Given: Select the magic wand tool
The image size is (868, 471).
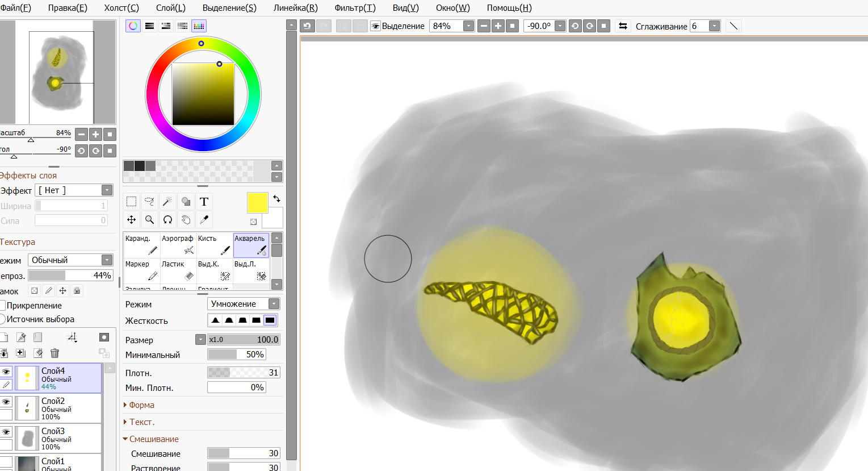Looking at the screenshot, I should tap(167, 201).
